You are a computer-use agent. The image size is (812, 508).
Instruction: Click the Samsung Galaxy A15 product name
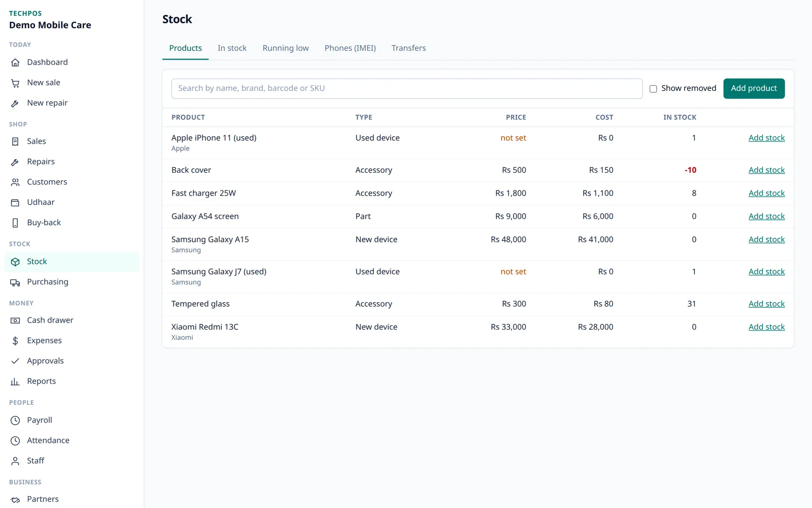[x=210, y=239]
